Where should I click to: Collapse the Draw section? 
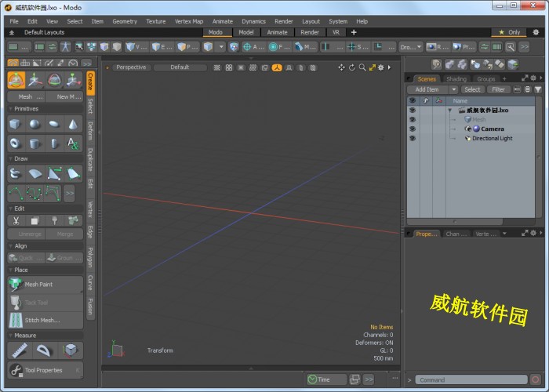[x=10, y=158]
